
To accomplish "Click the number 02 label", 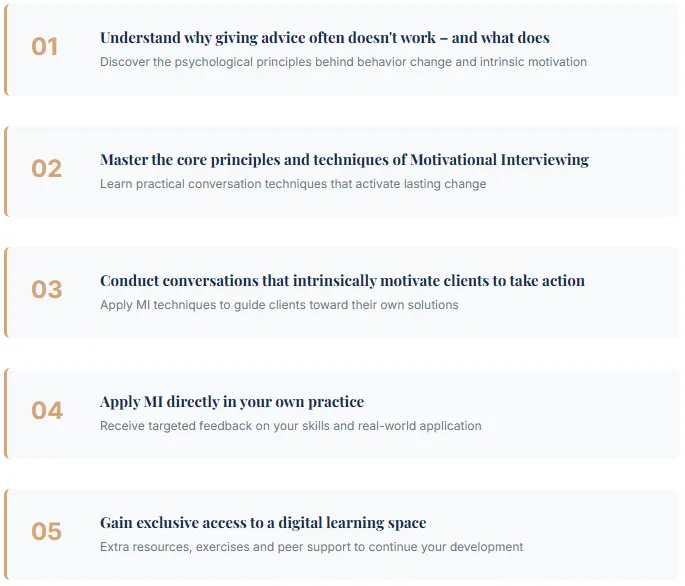I will pyautogui.click(x=46, y=168).
